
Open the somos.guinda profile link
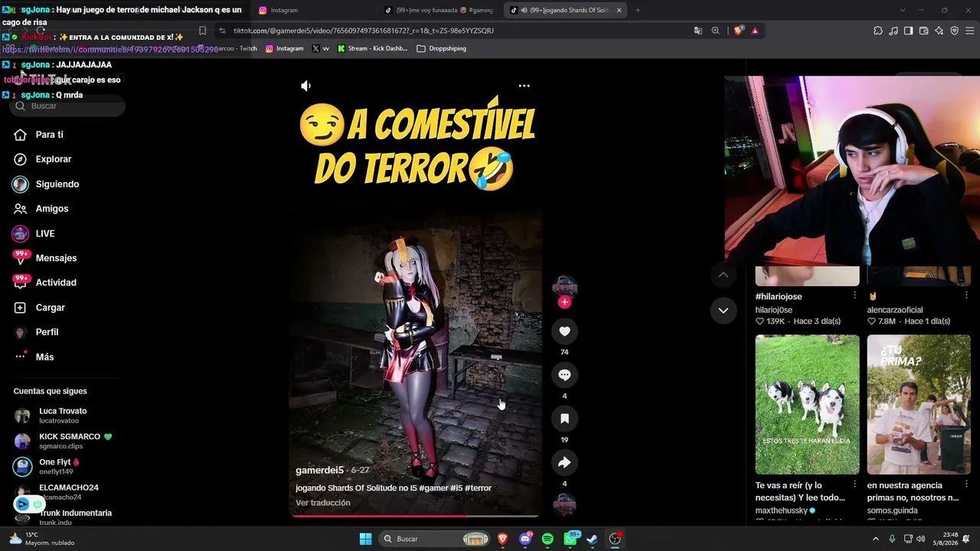click(893, 510)
